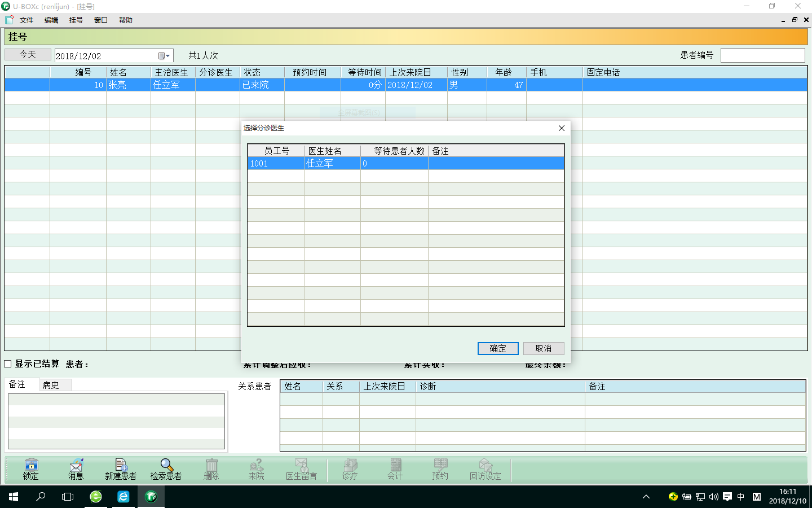This screenshot has width=812, height=508.
Task: Click the network status tray icon
Action: 700,497
